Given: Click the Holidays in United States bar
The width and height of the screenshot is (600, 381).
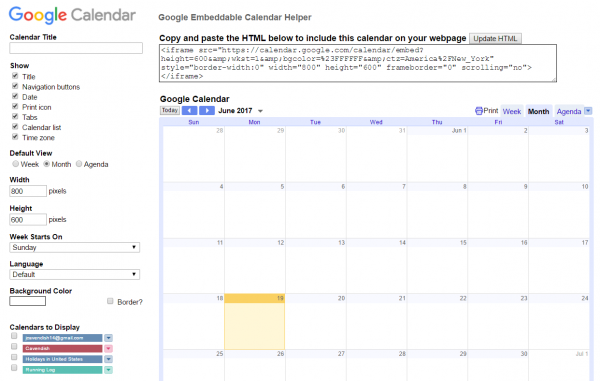Looking at the screenshot, I should [x=62, y=359].
